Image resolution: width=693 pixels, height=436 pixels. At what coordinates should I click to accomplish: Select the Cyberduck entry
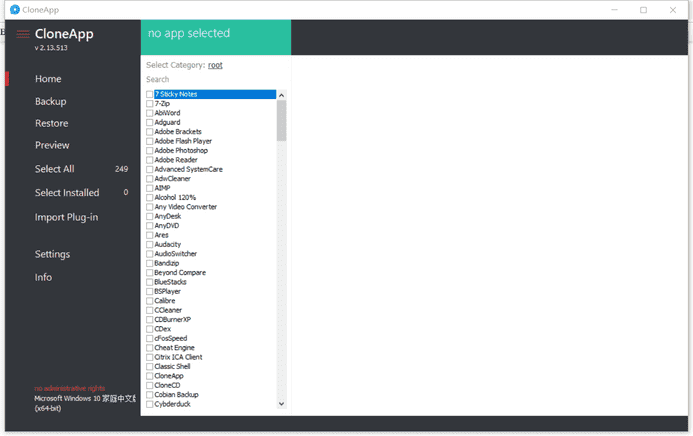172,404
